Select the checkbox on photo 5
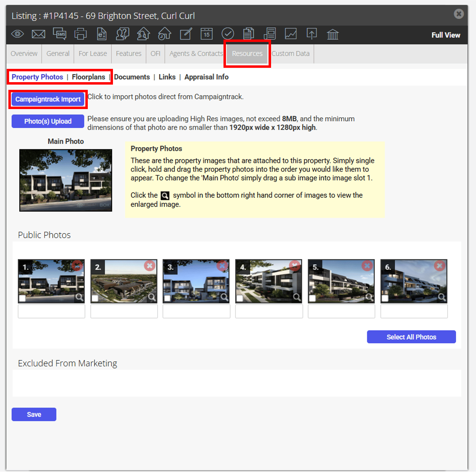This screenshot has width=476, height=474. pyautogui.click(x=312, y=298)
